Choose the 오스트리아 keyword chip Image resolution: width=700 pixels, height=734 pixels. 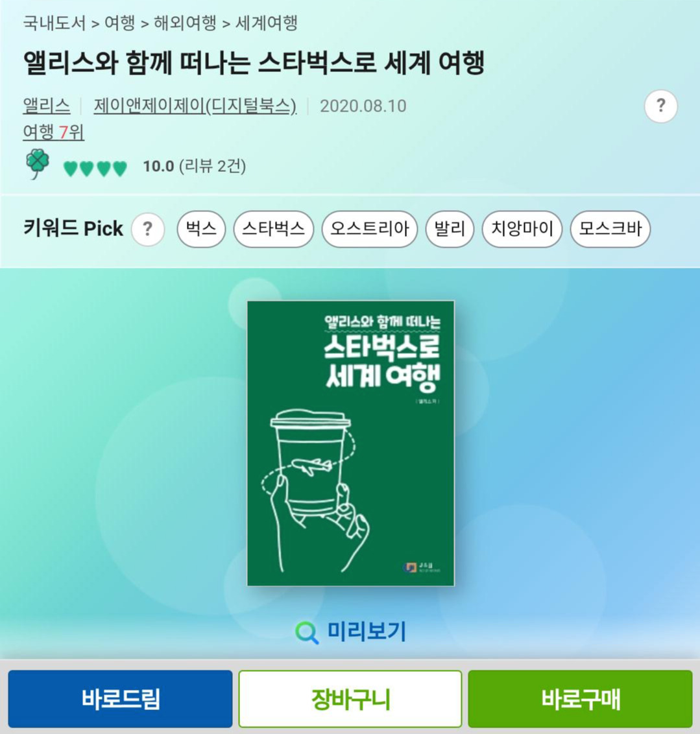click(369, 229)
